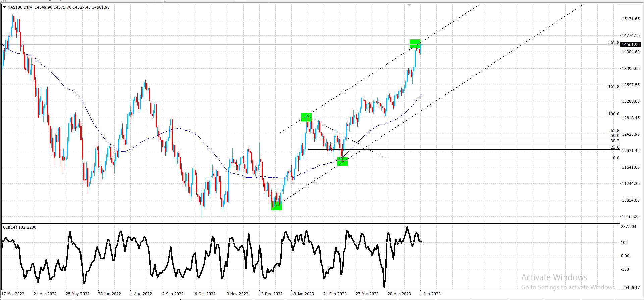The height and width of the screenshot is (300, 644).
Task: Select the green rectangle at the December 2022 low
Action: click(x=277, y=206)
